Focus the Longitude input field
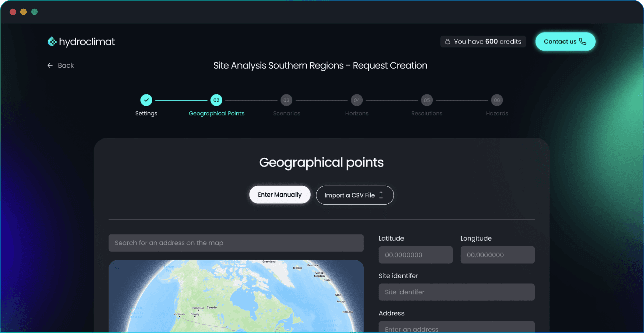This screenshot has width=644, height=333. point(497,255)
